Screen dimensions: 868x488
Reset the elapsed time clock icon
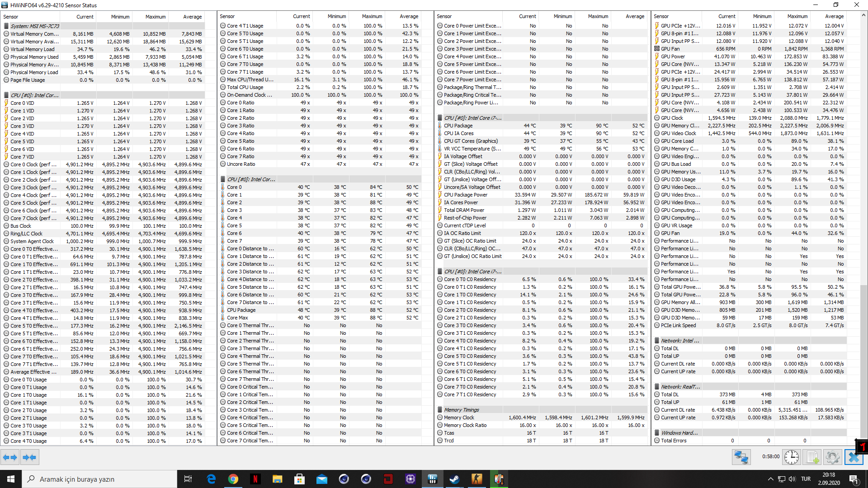[791, 457]
